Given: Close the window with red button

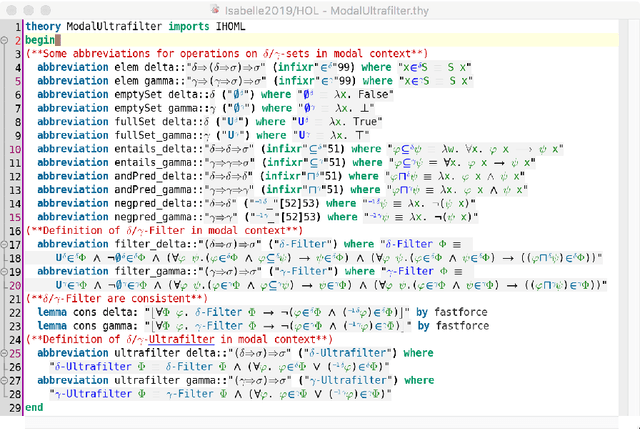Looking at the screenshot, I should tap(12, 8).
